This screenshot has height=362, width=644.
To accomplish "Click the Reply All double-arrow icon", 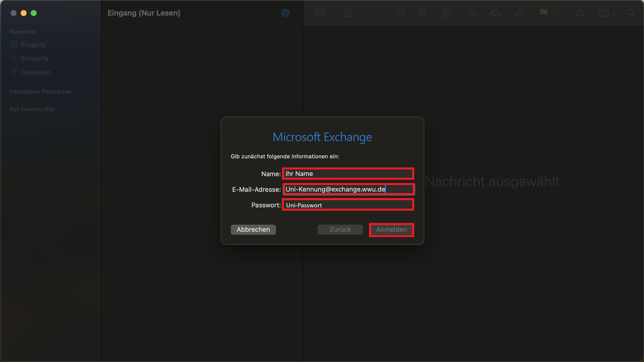I will tap(496, 13).
